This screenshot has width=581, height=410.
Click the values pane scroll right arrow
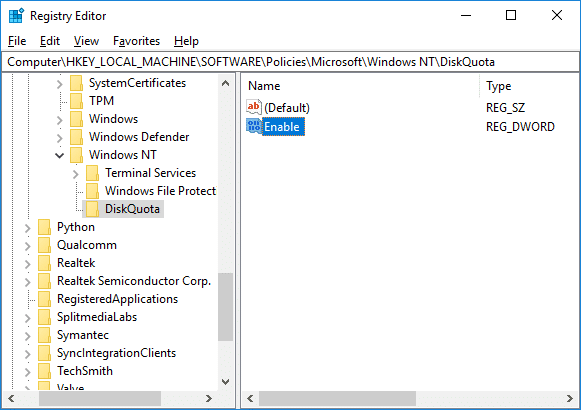click(x=570, y=399)
